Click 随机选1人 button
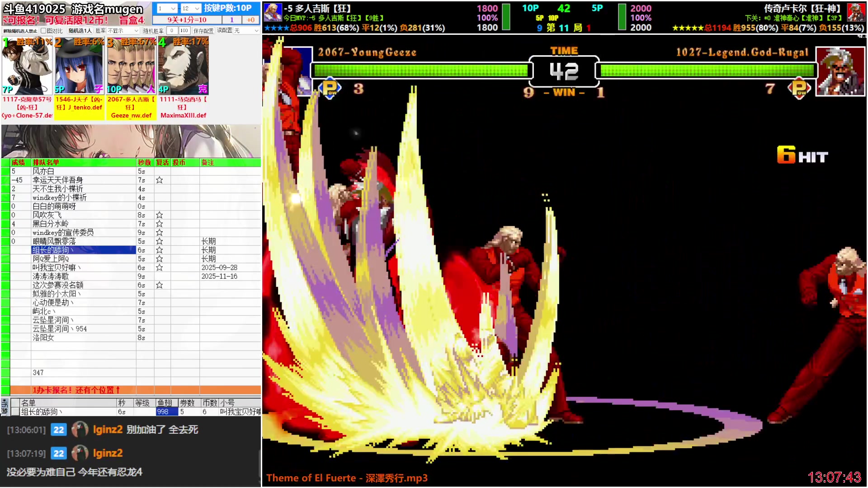This screenshot has width=868, height=488. [80, 31]
